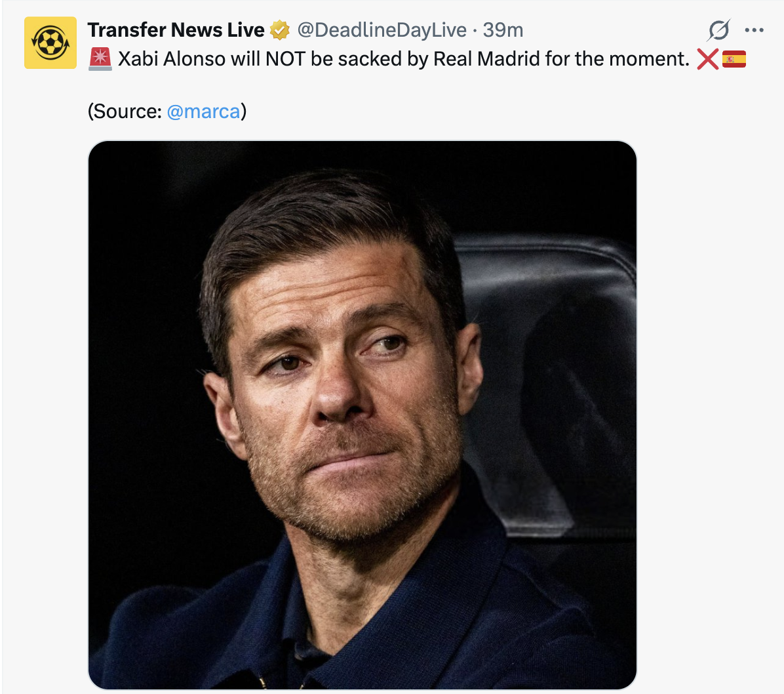Open Grok explain icon on the post
Screen dimensions: 784x694
(x=718, y=30)
